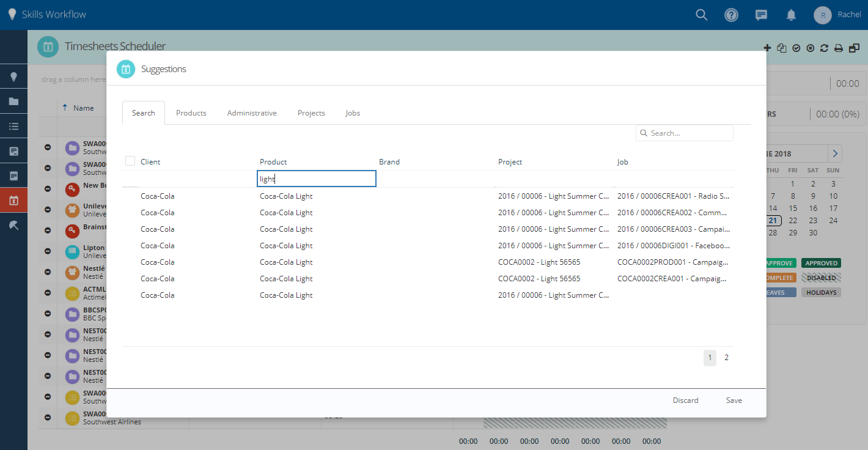
Task: Switch to the Projects tab
Action: tap(311, 113)
